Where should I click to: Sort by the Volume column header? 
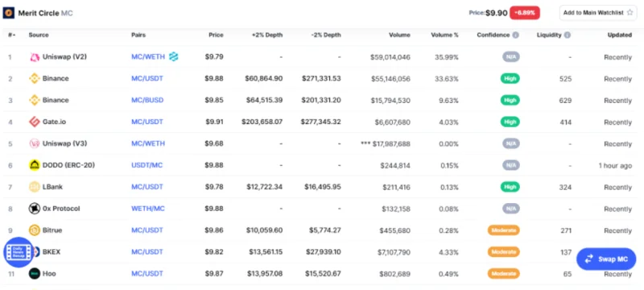click(x=399, y=35)
